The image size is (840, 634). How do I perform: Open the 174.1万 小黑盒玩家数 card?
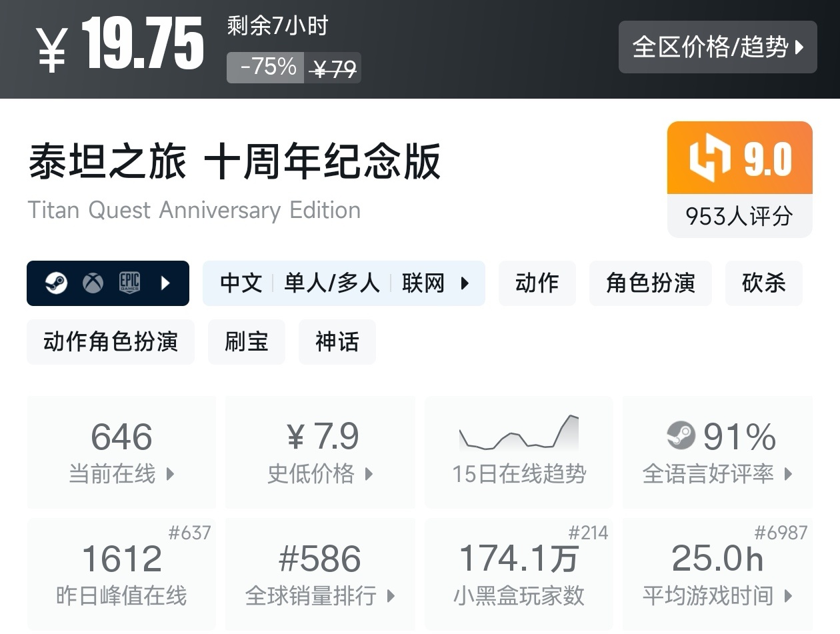(519, 575)
